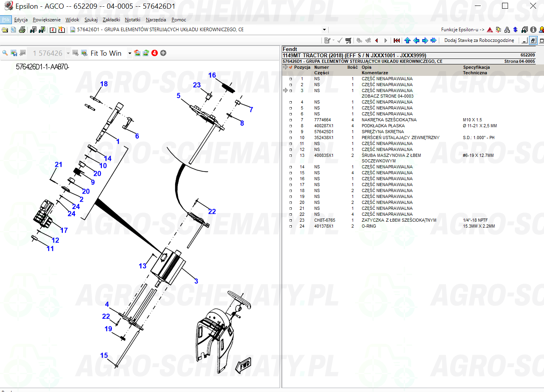Select the magnifier zoom tool above the diagram
This screenshot has width=544, height=392.
pos(5,53)
